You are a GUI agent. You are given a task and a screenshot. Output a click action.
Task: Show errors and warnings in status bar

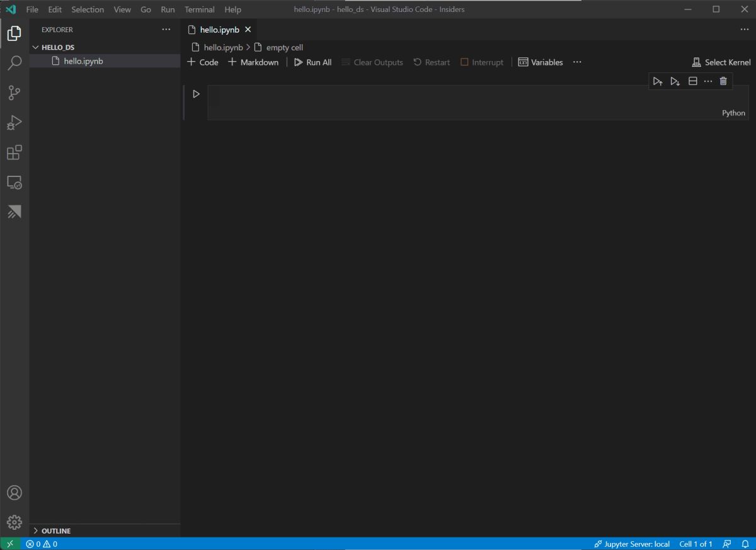42,544
